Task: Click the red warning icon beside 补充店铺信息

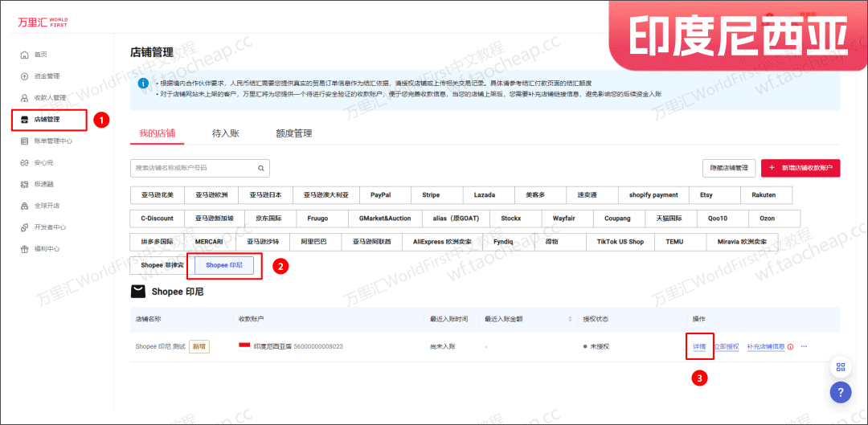Action: coord(791,347)
